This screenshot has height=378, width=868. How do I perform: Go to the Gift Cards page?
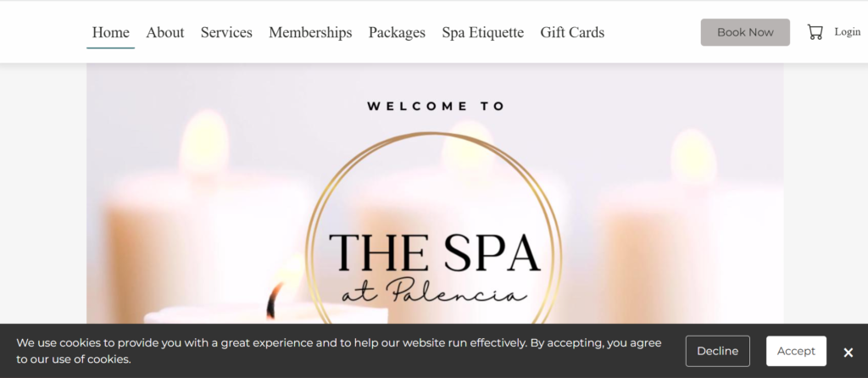pyautogui.click(x=572, y=33)
